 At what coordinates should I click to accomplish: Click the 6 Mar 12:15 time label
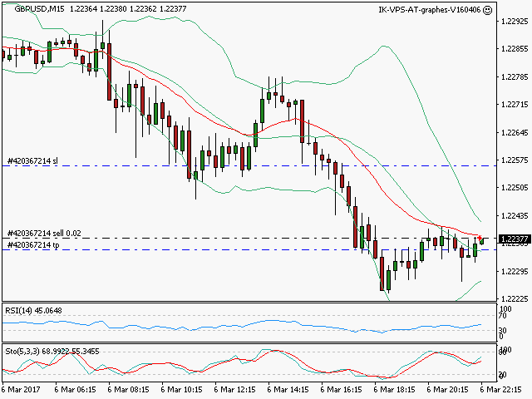pos(234,390)
